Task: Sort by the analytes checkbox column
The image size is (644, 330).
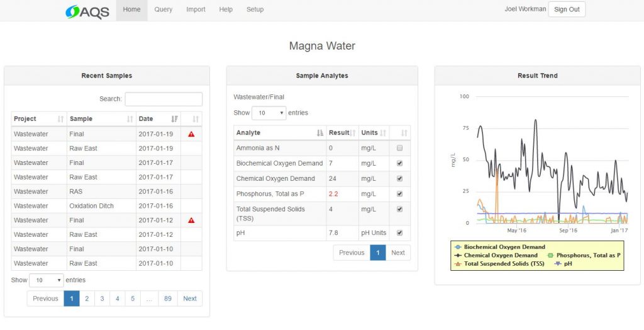Action: pyautogui.click(x=400, y=133)
